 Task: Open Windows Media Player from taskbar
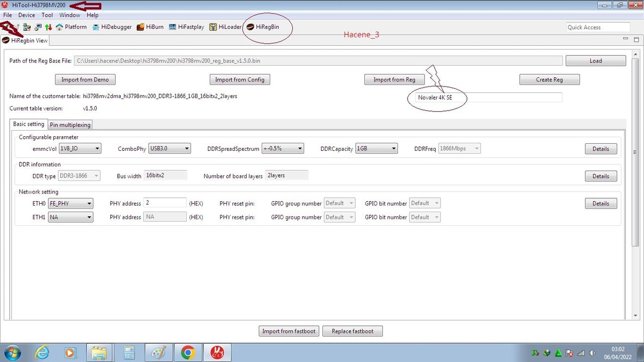point(70,352)
